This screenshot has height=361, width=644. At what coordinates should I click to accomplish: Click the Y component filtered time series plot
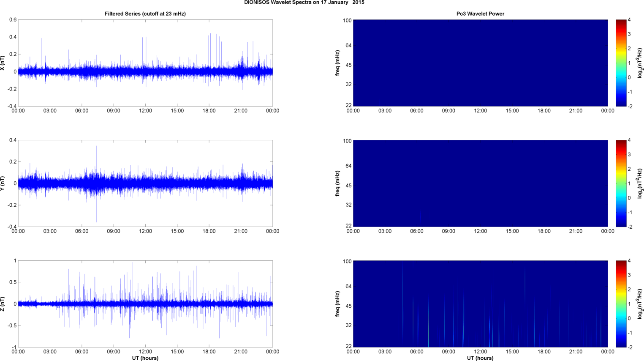point(145,183)
